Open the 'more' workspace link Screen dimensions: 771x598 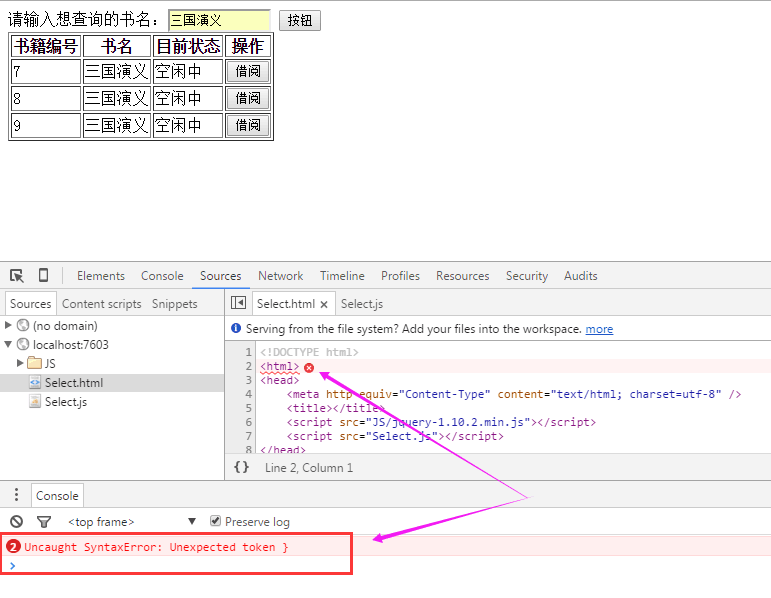pyautogui.click(x=599, y=329)
